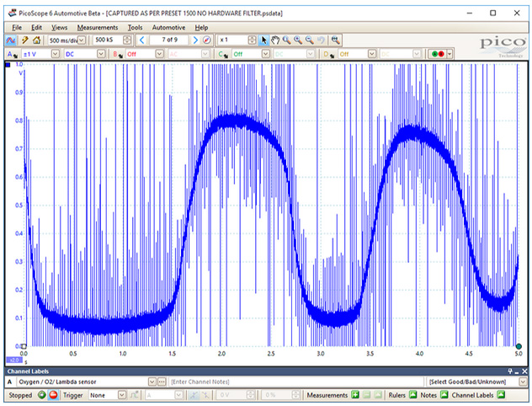
Task: Click white time ruler handle at 0.0 s
Action: click(24, 346)
